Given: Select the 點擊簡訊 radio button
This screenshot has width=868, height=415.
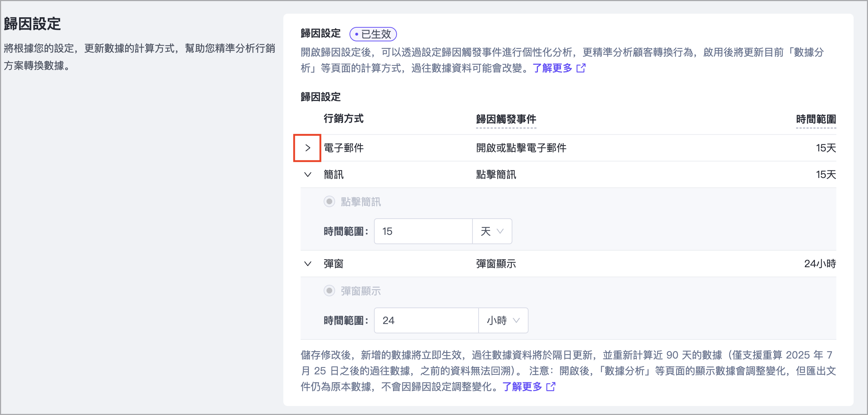Looking at the screenshot, I should (x=329, y=201).
